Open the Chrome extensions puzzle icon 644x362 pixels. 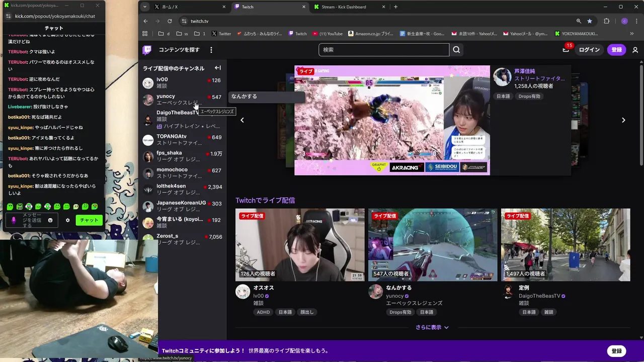coord(606,21)
